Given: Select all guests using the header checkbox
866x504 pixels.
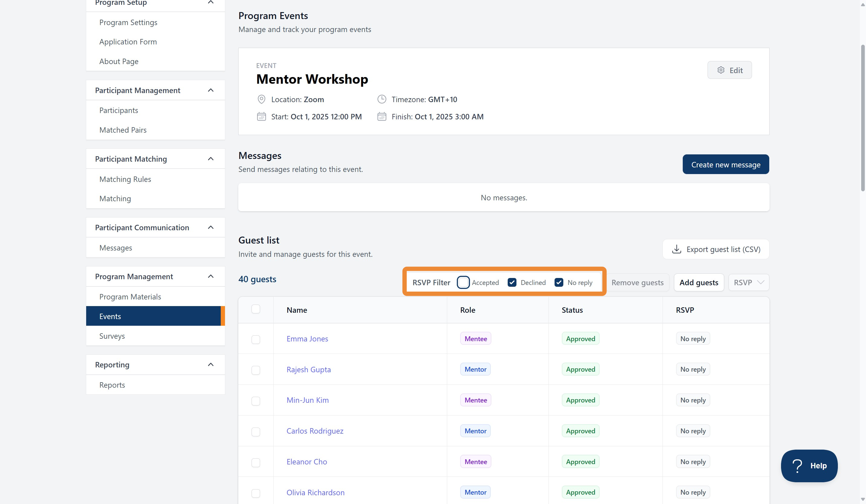Looking at the screenshot, I should pos(256,309).
